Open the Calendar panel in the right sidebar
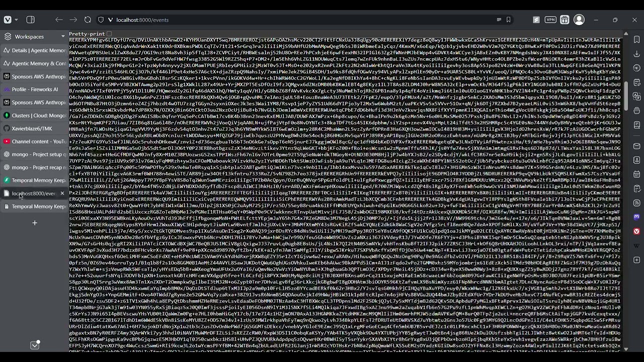 (636, 174)
